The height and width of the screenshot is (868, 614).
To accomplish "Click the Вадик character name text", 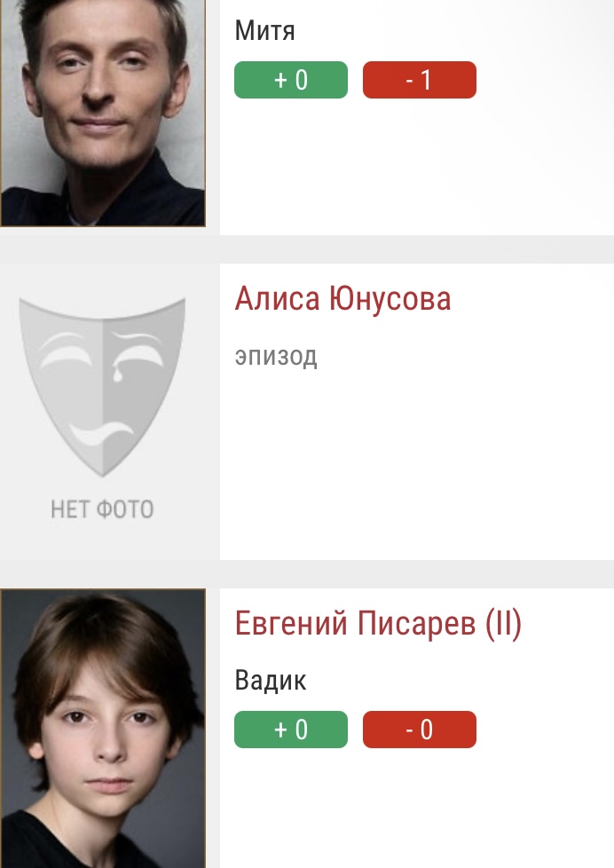I will click(x=271, y=681).
